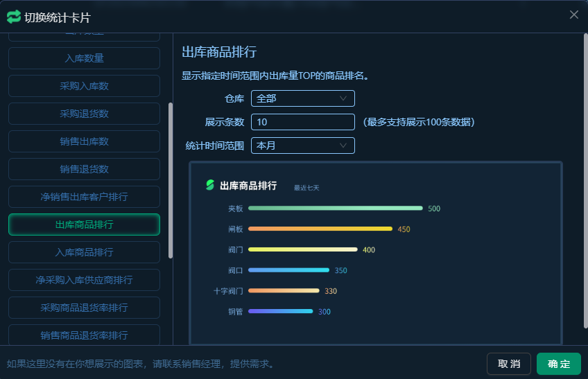Select the 入库数量 card option

[x=84, y=58]
